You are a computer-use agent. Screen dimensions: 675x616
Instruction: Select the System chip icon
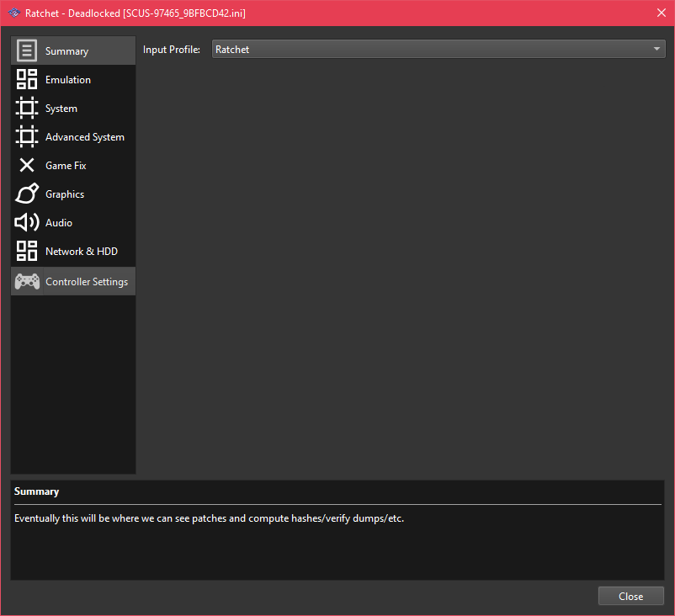point(26,108)
